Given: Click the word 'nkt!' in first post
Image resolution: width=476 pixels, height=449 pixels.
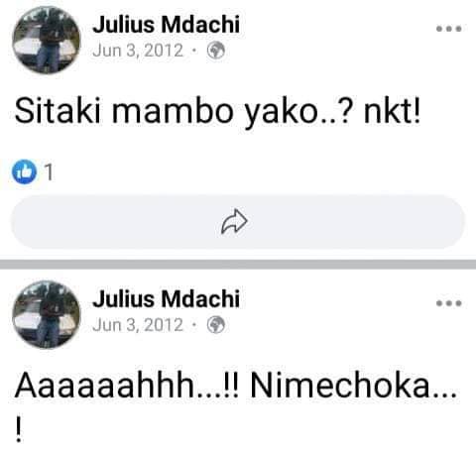Looking at the screenshot, I should pos(393,111).
